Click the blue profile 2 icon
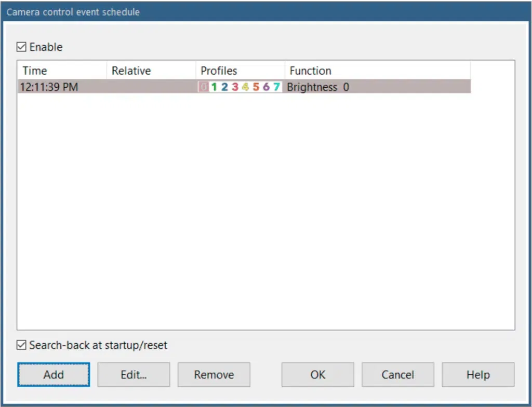Viewport: 532px width, 407px height. tap(224, 87)
